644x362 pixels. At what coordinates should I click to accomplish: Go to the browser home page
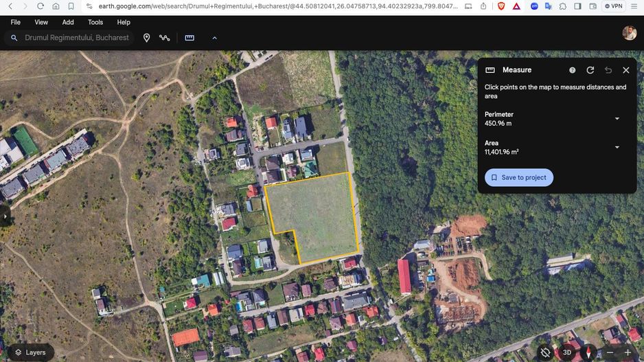pos(56,6)
